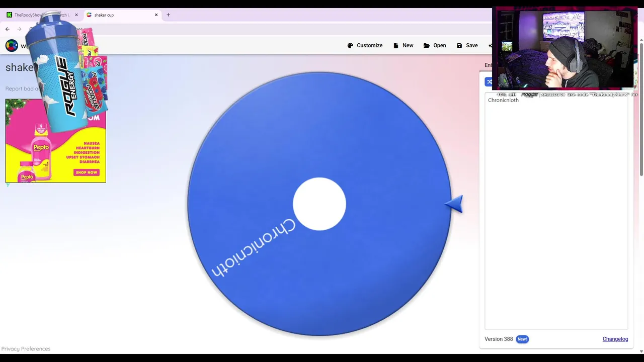Click the blue wheel pointer arrow

pyautogui.click(x=454, y=204)
